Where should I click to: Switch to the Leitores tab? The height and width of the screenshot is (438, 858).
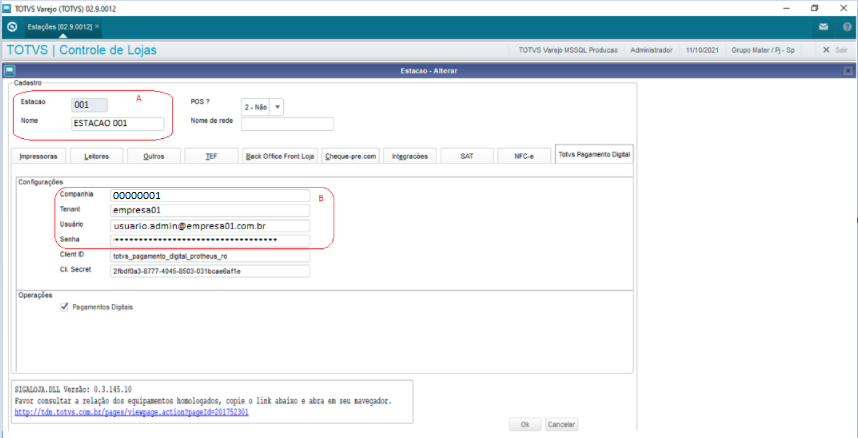point(97,156)
